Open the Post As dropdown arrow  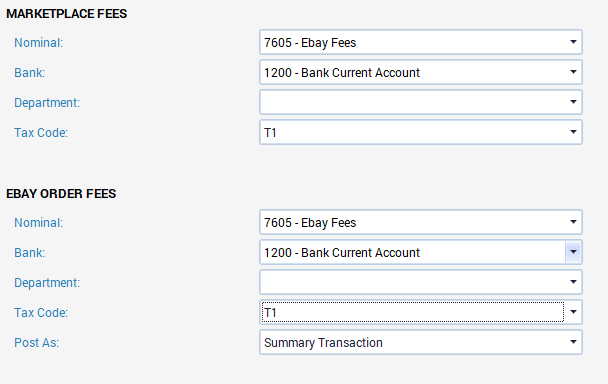[573, 342]
